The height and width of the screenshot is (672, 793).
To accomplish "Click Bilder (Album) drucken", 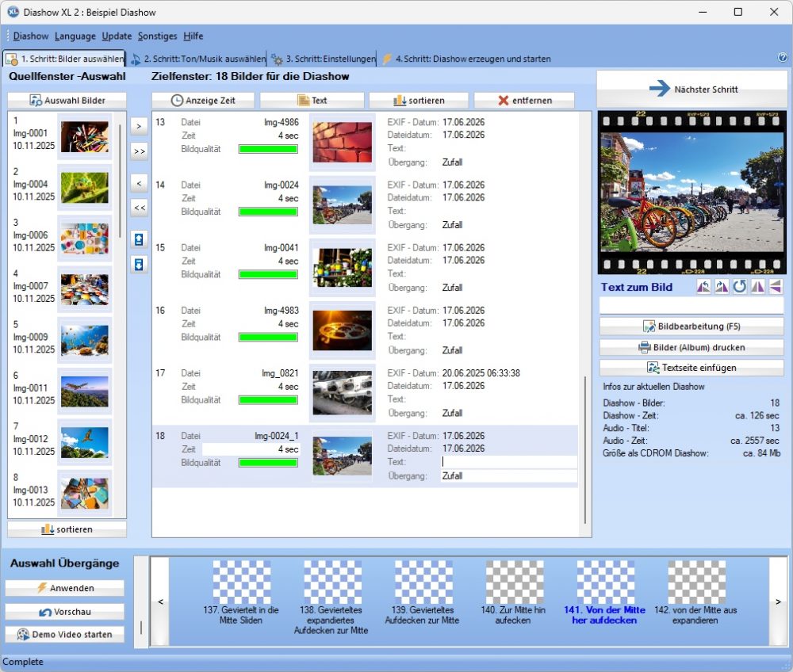I will [x=691, y=347].
